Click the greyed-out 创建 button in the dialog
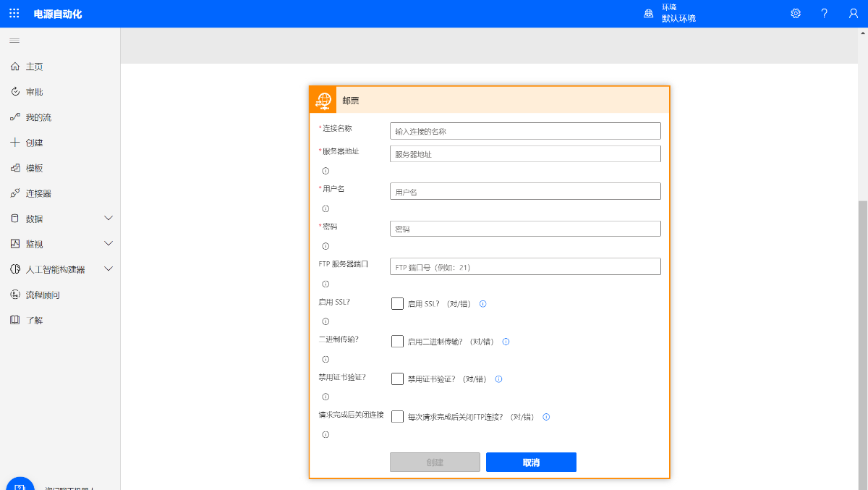The height and width of the screenshot is (490, 868). (x=435, y=462)
